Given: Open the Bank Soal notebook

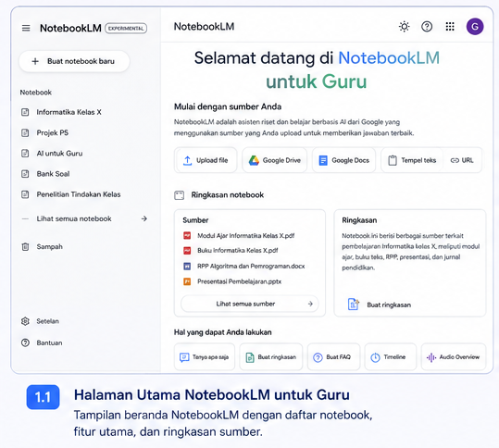Looking at the screenshot, I should (x=53, y=174).
